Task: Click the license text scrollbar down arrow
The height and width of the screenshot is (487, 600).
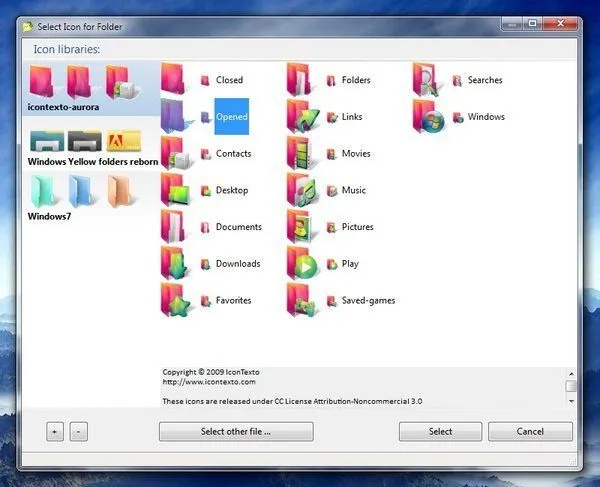Action: (x=571, y=401)
